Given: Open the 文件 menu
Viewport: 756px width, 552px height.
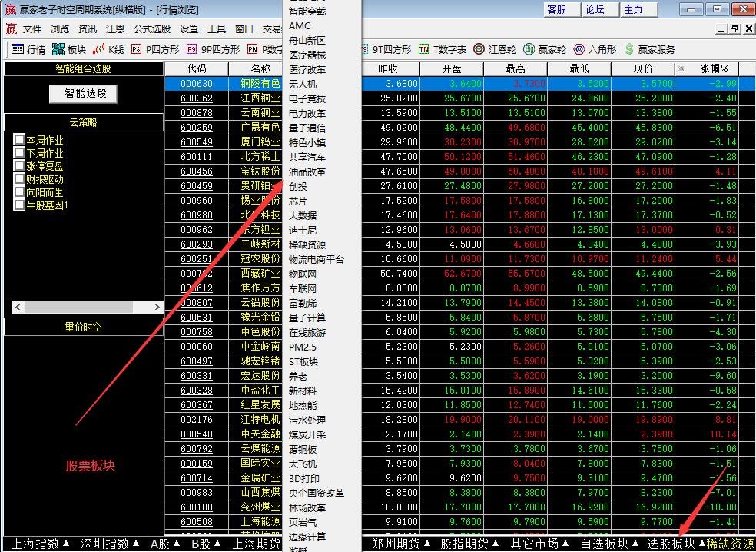Looking at the screenshot, I should (x=32, y=29).
